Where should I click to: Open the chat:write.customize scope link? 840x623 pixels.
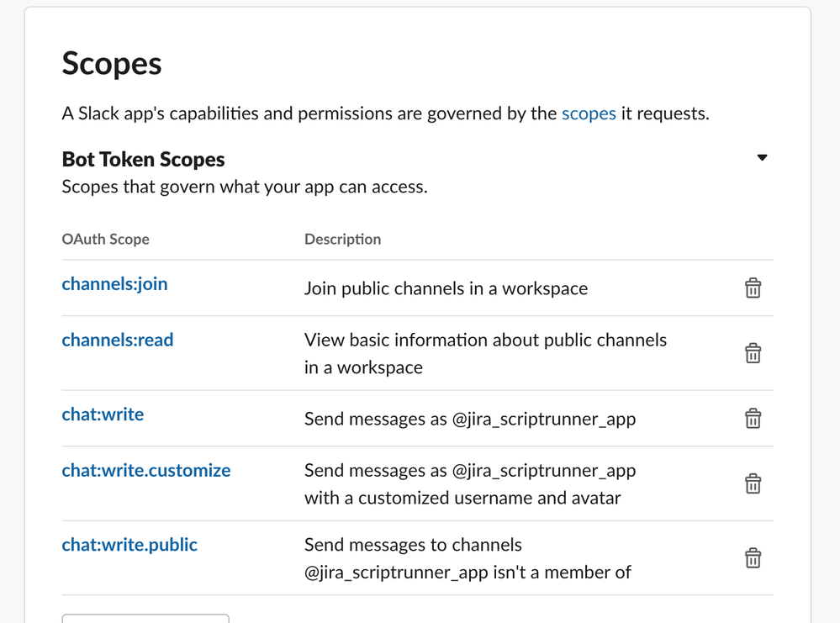coord(146,470)
